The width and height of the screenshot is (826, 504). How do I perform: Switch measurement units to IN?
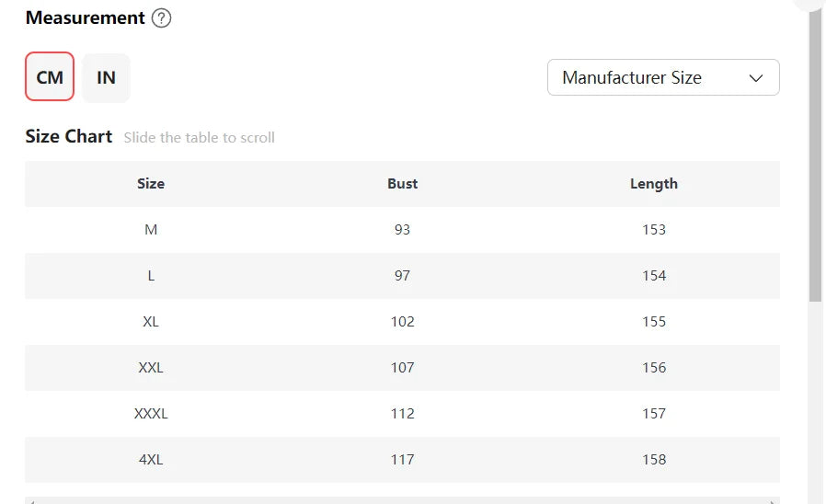tap(106, 77)
